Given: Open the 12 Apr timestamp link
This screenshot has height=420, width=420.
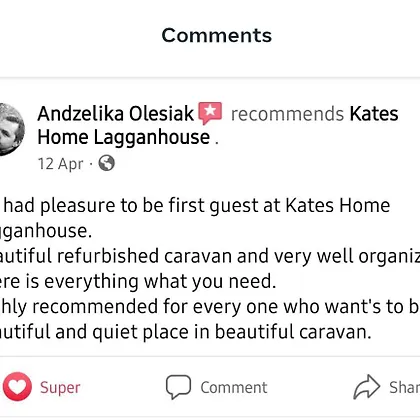Looking at the screenshot, I should (60, 164).
